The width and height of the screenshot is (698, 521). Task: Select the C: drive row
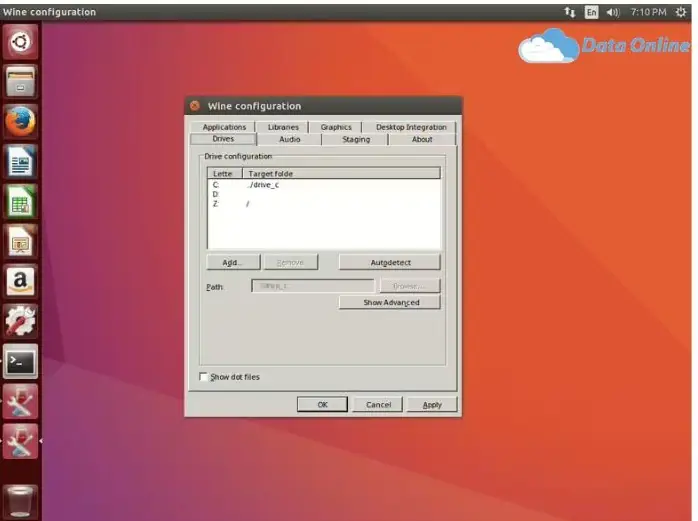[324, 185]
